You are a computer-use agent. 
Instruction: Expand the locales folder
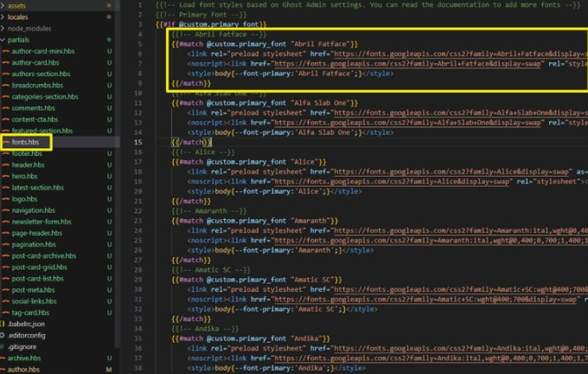(17, 17)
